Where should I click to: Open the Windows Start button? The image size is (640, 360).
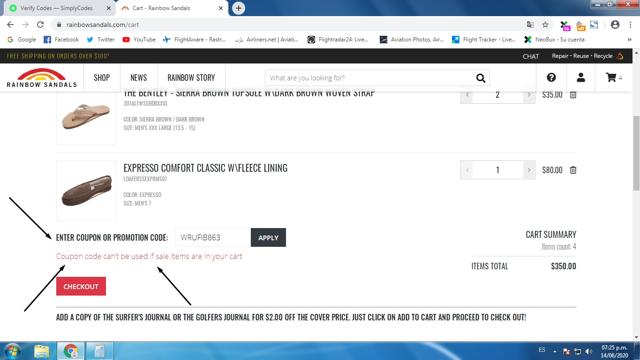12,351
